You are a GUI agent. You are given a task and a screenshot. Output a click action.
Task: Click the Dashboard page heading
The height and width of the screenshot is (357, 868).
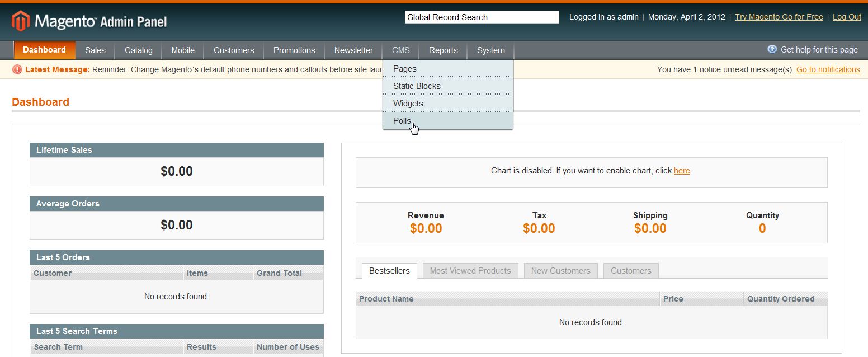click(40, 102)
